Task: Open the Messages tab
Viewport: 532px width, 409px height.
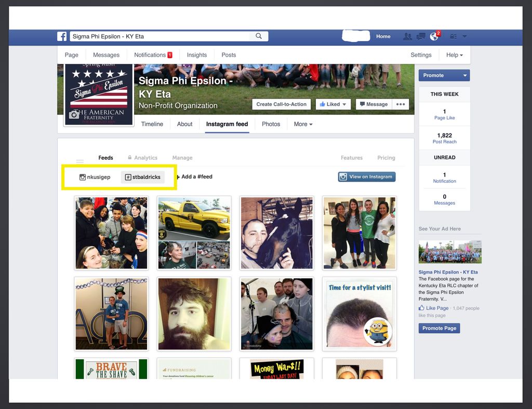Action: point(106,55)
